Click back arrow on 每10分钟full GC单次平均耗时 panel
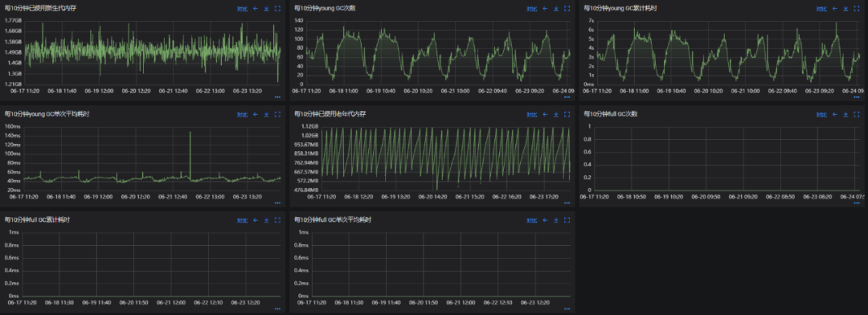The image size is (868, 315). coord(545,220)
